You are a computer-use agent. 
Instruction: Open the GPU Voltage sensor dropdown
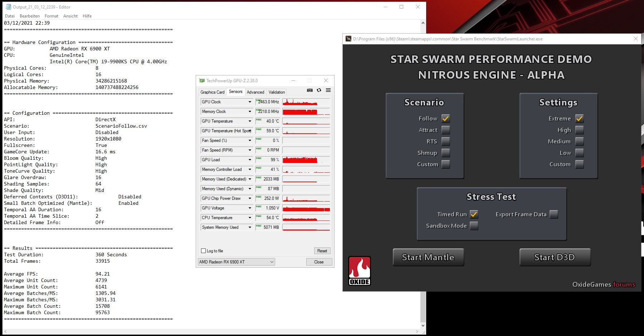click(x=250, y=208)
